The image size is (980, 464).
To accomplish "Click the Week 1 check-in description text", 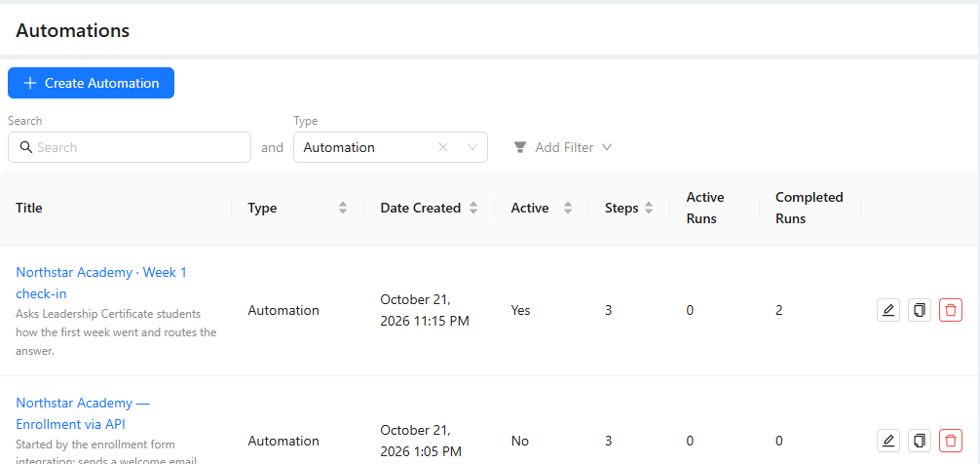I will click(116, 332).
